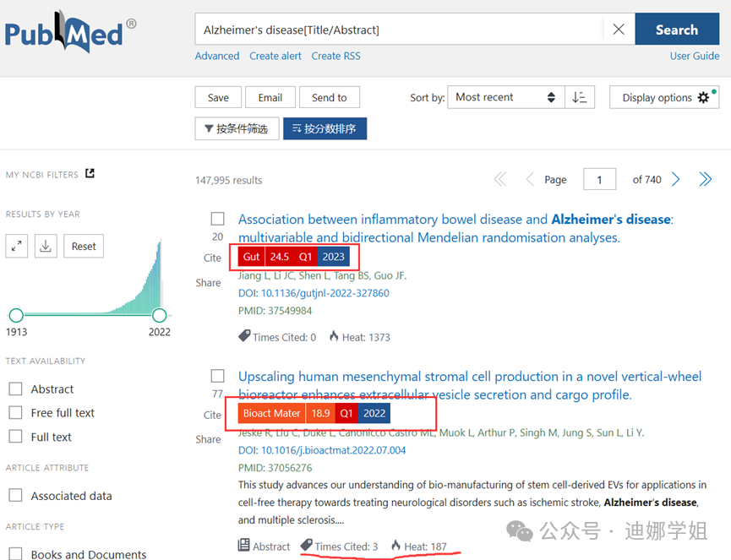Toggle the sort order direction icon
The image size is (731, 560).
click(580, 97)
